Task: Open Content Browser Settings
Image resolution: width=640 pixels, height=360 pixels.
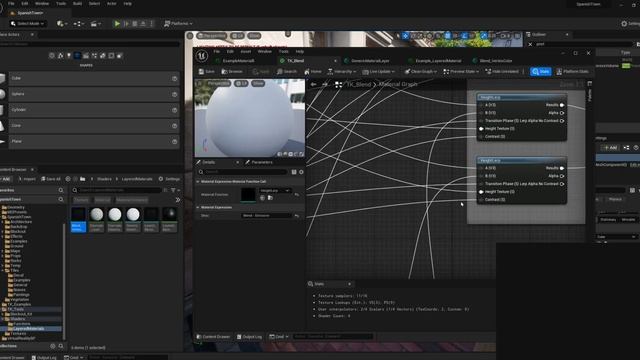Action: (169, 179)
